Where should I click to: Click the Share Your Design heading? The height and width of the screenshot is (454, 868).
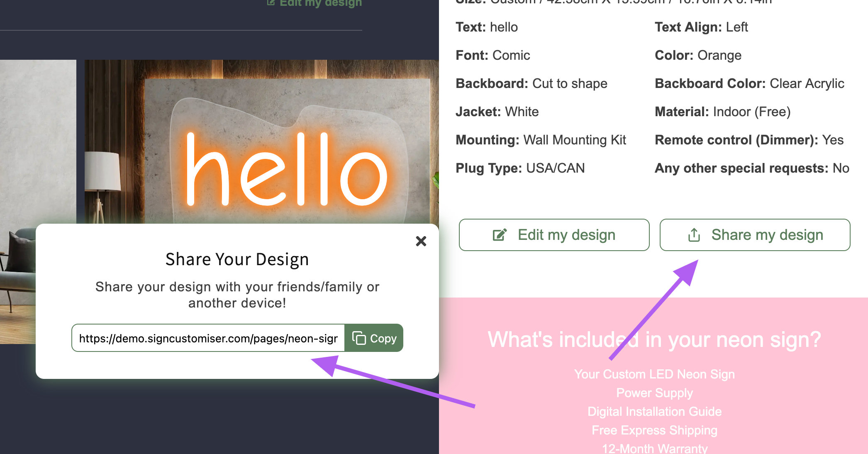[237, 259]
